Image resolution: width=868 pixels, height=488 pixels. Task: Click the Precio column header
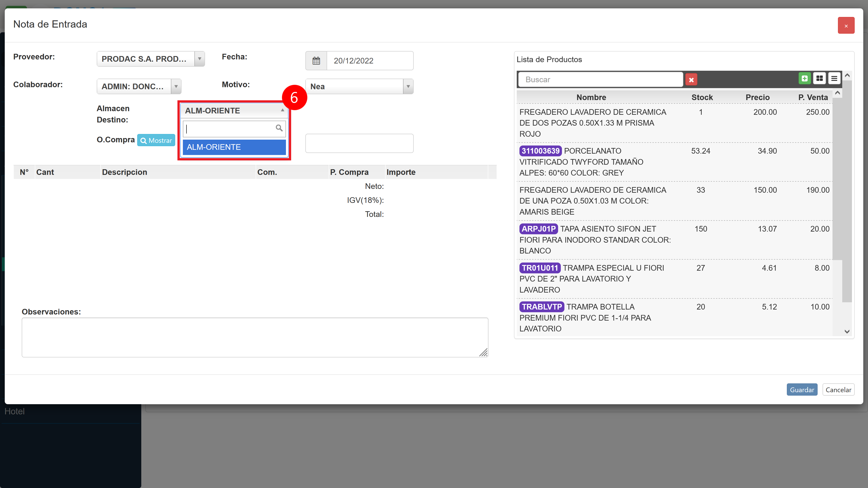(x=757, y=97)
